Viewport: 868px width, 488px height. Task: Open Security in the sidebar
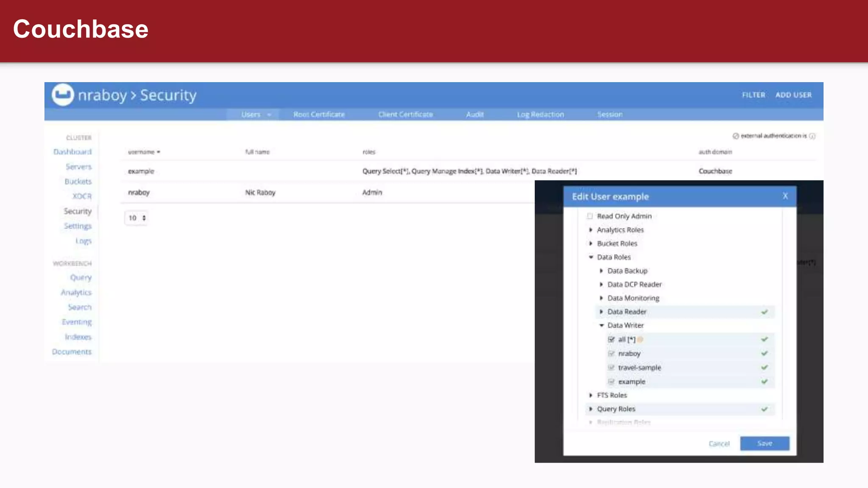(78, 211)
